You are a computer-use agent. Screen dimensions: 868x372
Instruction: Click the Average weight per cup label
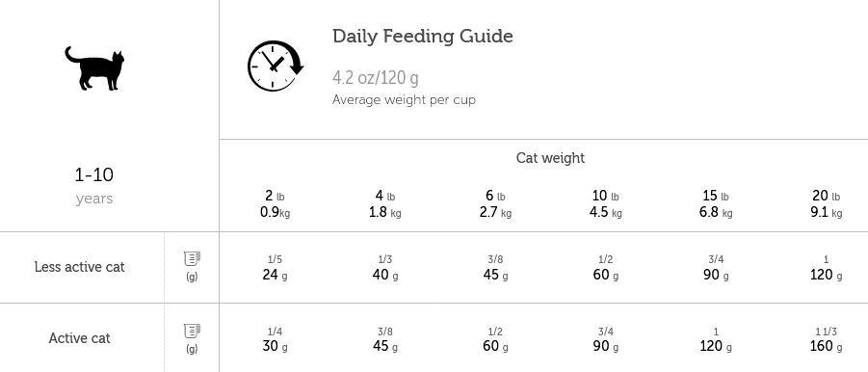coord(404,100)
